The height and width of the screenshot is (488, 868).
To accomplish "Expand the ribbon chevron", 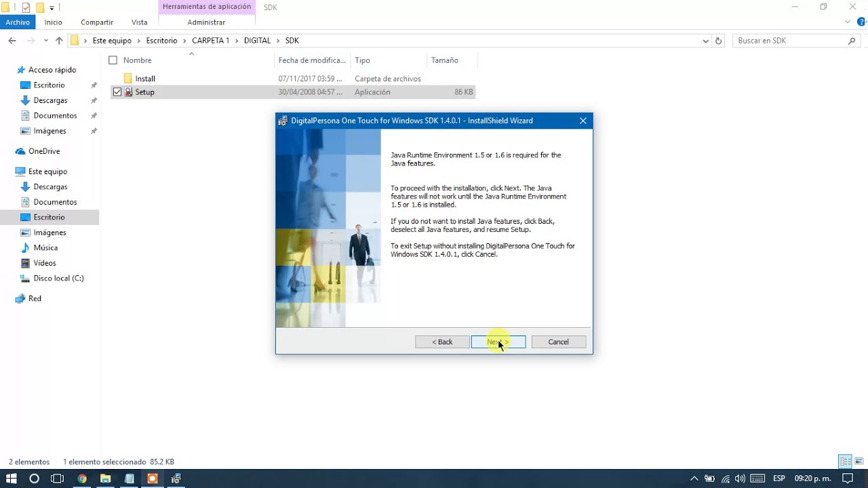I will 848,22.
